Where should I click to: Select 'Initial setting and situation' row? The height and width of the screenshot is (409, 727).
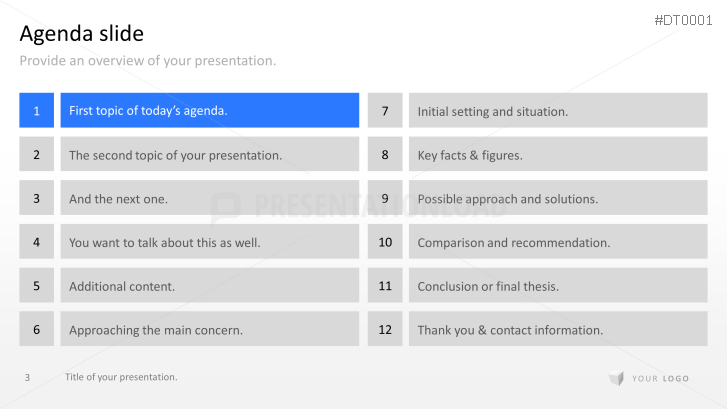(x=558, y=110)
